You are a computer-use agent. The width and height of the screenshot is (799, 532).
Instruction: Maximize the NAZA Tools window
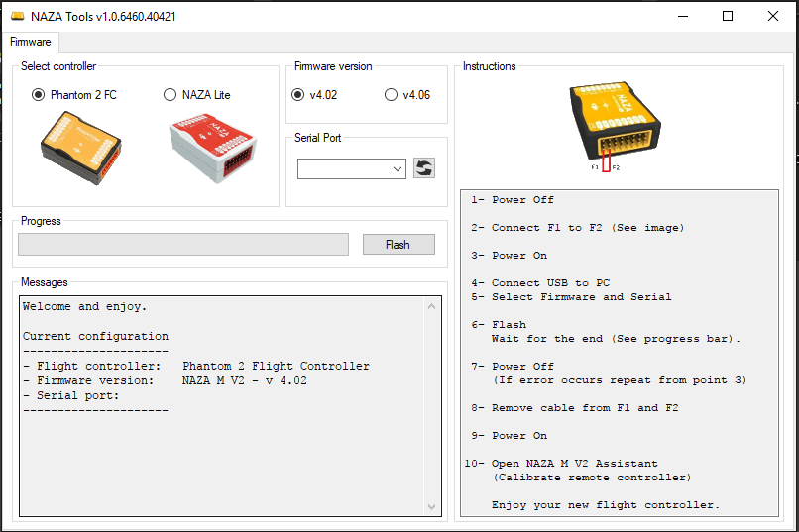pyautogui.click(x=728, y=16)
